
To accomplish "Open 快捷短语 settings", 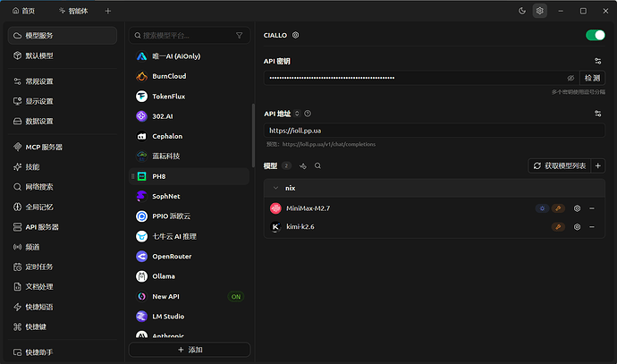I will click(x=63, y=307).
